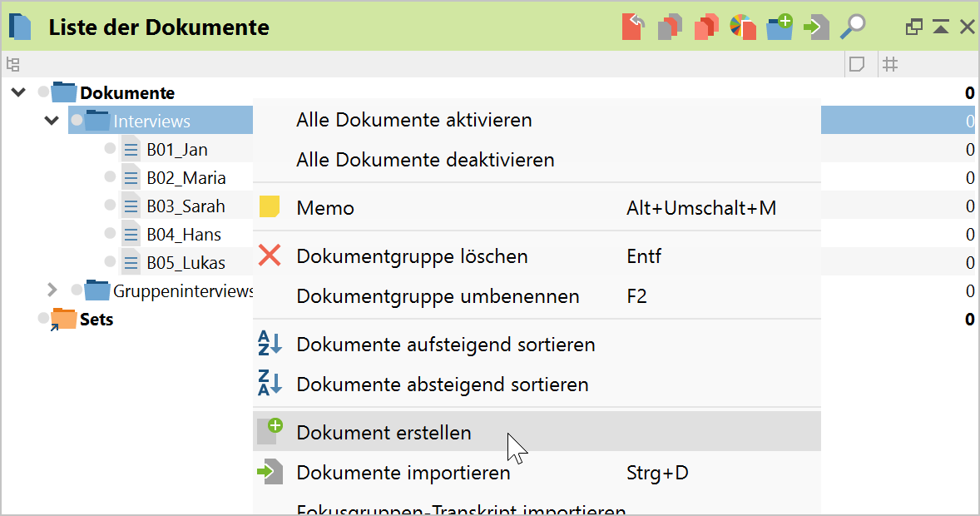
Task: Toggle activation circle for B05_Lukas
Action: point(110,262)
